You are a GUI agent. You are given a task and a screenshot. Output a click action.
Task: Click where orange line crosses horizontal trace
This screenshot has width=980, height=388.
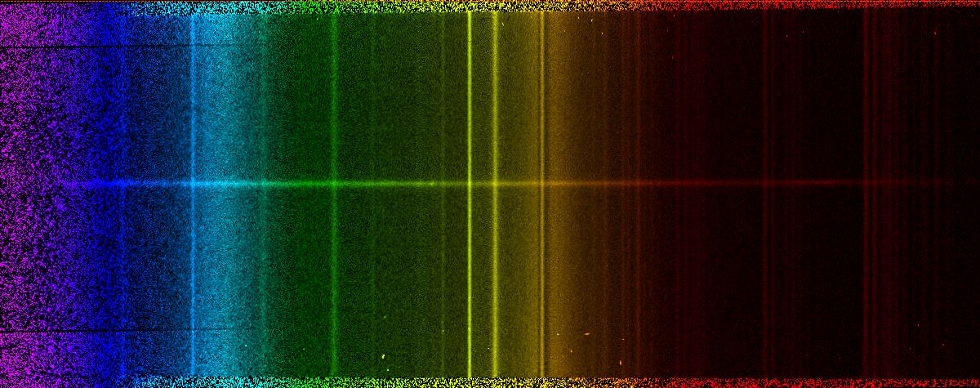pos(541,184)
